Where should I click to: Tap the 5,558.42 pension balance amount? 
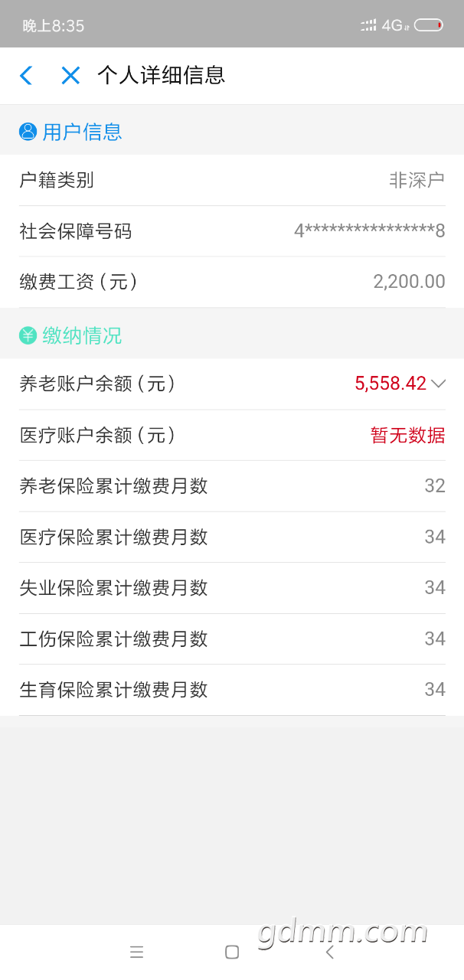pos(390,384)
